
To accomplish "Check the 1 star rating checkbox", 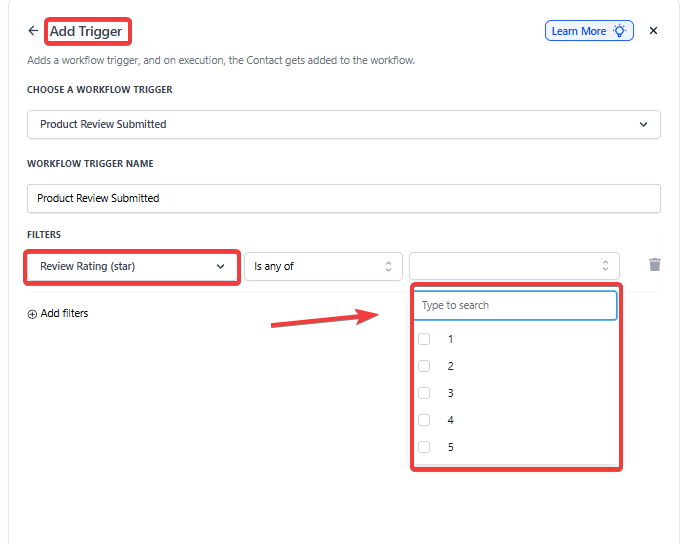I will pos(424,339).
